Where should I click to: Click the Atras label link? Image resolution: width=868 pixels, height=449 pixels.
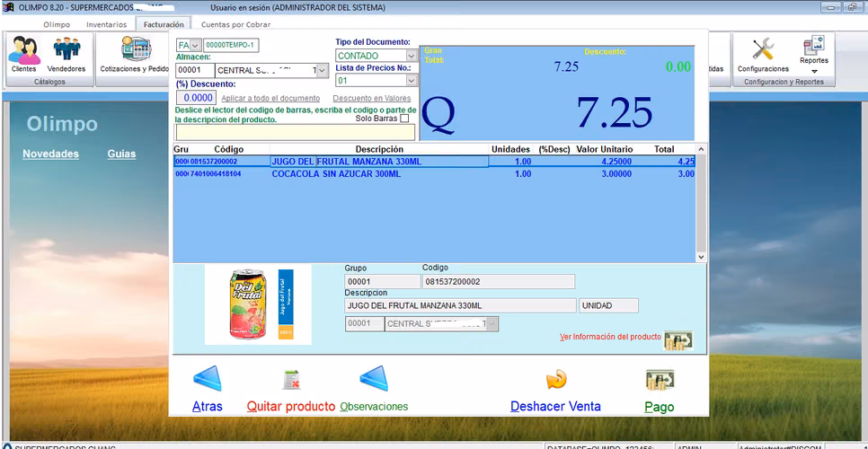pyautogui.click(x=207, y=407)
